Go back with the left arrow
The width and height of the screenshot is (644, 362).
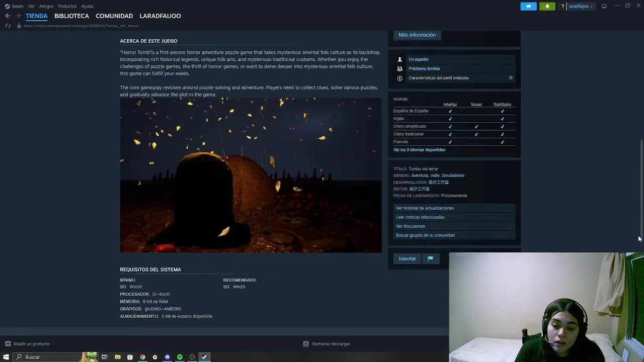(x=8, y=16)
